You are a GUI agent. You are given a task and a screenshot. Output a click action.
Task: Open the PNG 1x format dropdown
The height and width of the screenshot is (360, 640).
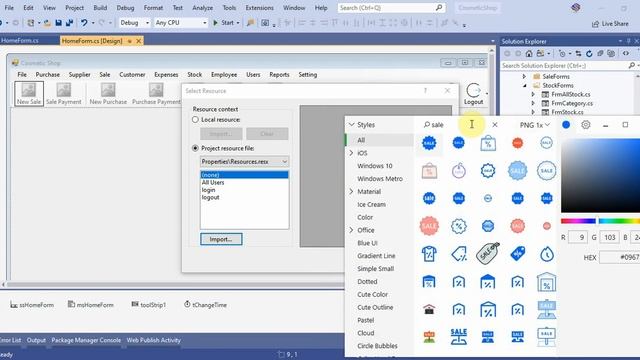(x=535, y=125)
